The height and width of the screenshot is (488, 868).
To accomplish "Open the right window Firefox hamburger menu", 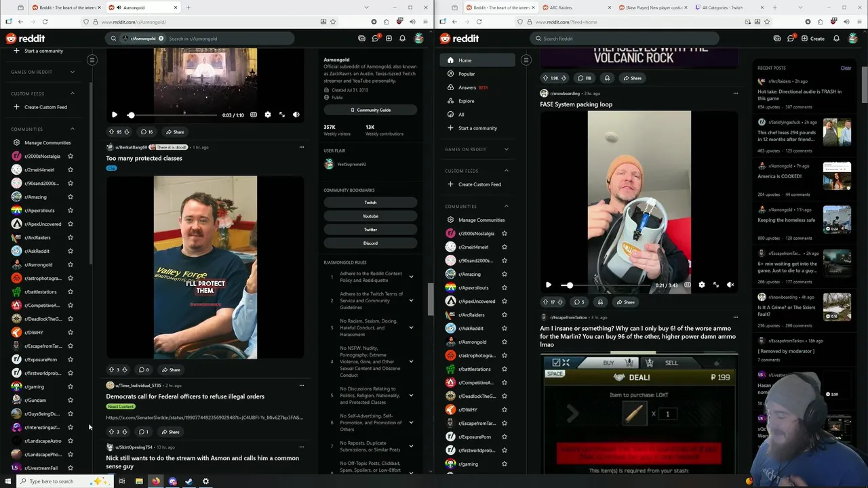I will pyautogui.click(x=859, y=22).
